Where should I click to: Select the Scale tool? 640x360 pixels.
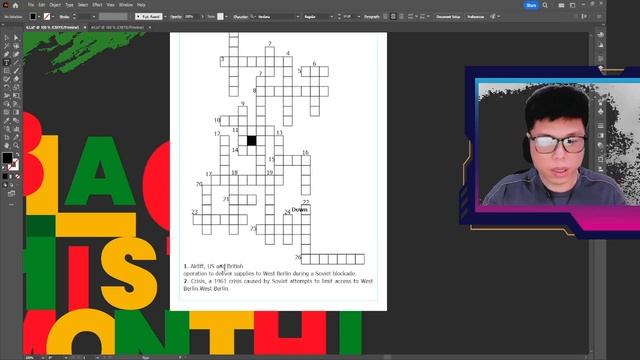(x=16, y=87)
